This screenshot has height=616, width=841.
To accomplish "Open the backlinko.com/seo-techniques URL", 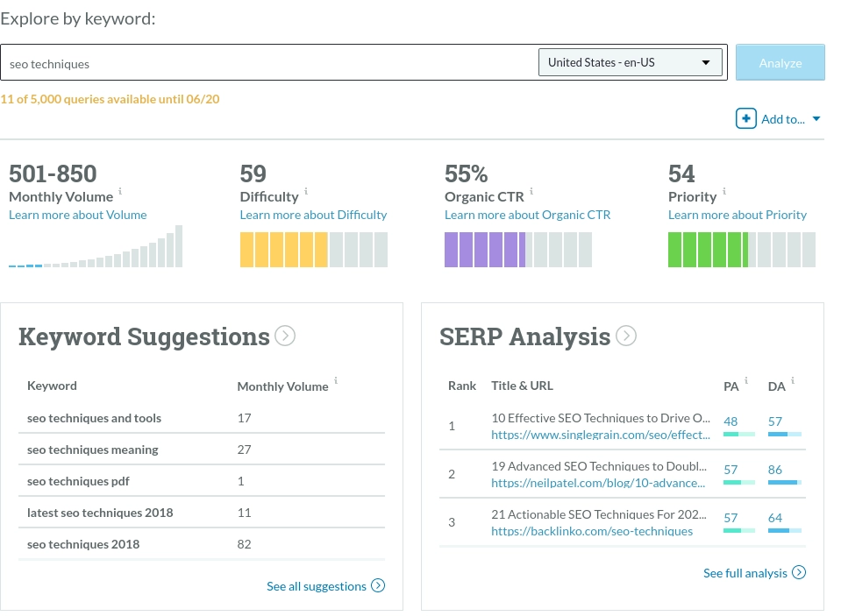I will (592, 531).
